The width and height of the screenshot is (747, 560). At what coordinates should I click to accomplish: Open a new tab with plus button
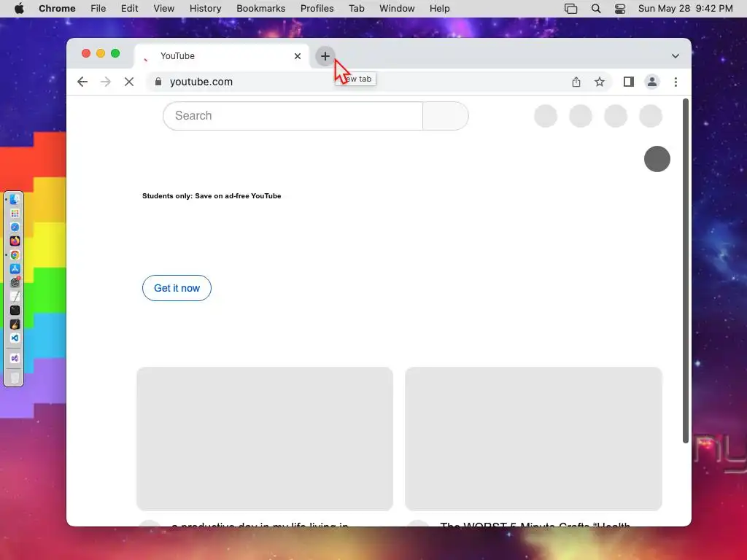tap(325, 56)
